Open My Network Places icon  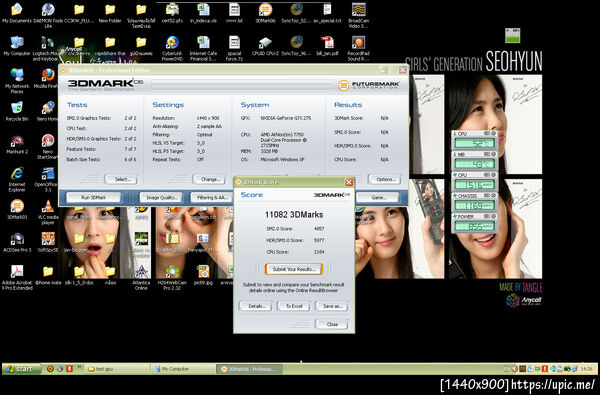pyautogui.click(x=17, y=81)
